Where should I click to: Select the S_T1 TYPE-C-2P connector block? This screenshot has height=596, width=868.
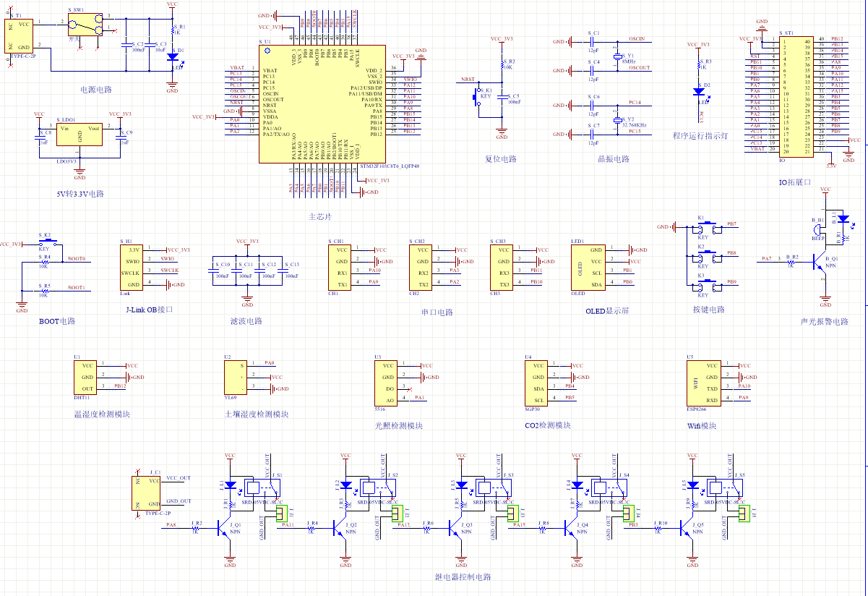tap(20, 35)
